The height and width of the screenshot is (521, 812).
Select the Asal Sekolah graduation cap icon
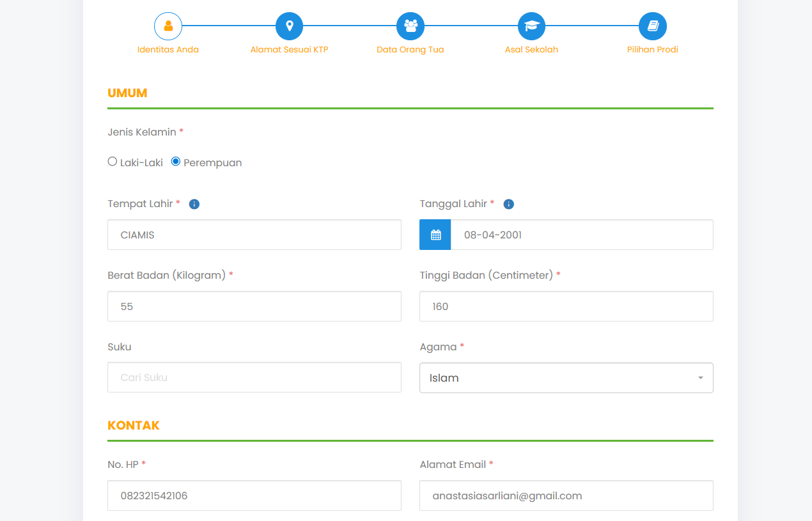531,26
